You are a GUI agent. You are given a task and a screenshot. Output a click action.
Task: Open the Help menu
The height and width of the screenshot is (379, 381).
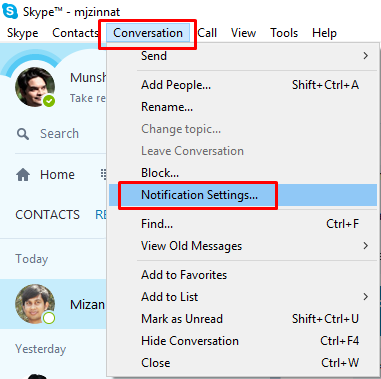tap(324, 33)
